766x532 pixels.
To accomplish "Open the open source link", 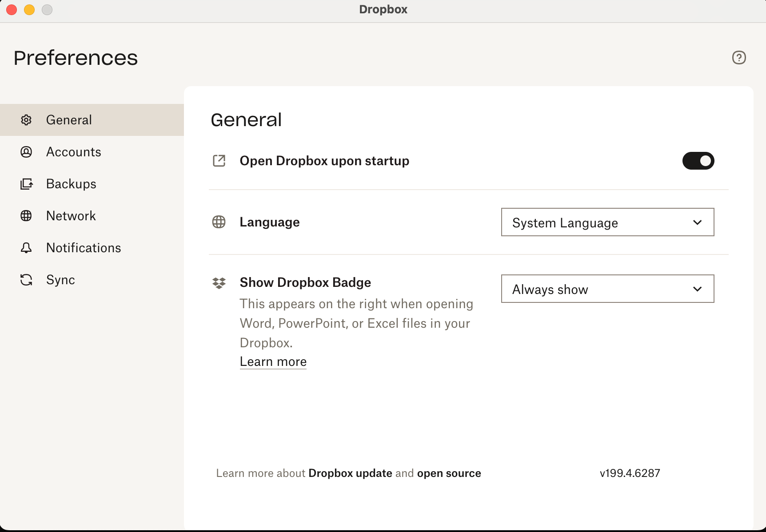I will click(449, 473).
